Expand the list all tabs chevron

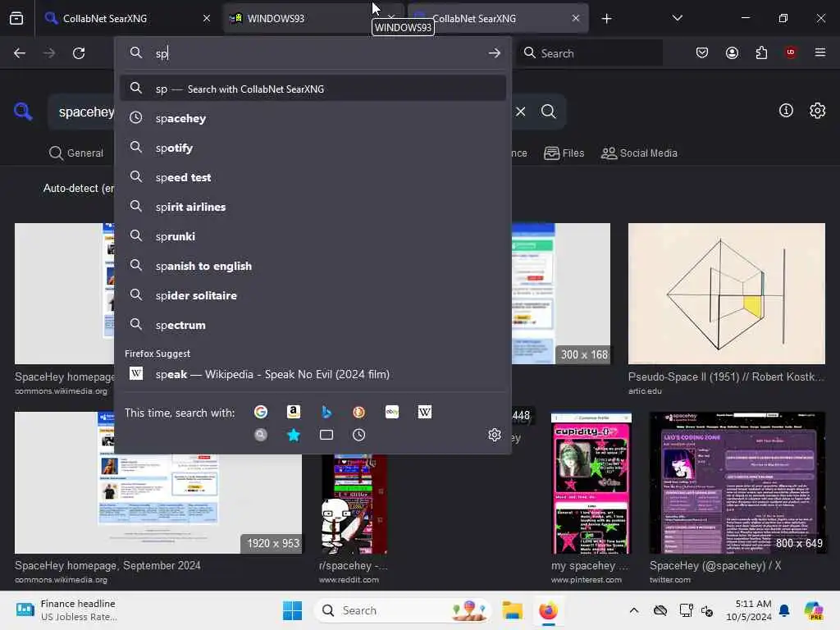pyautogui.click(x=677, y=18)
